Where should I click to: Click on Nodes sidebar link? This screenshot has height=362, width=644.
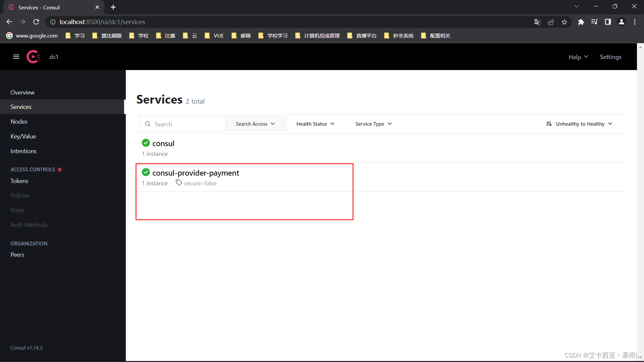pos(18,122)
